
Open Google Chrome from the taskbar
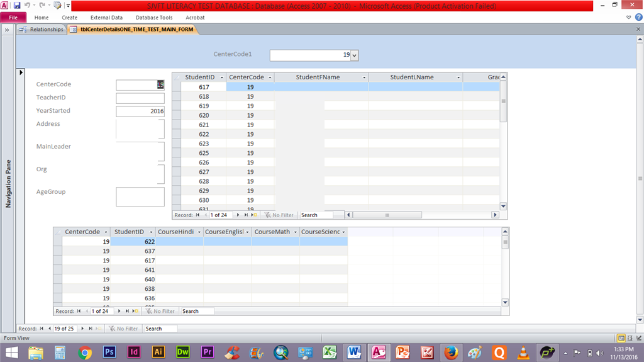click(x=85, y=353)
